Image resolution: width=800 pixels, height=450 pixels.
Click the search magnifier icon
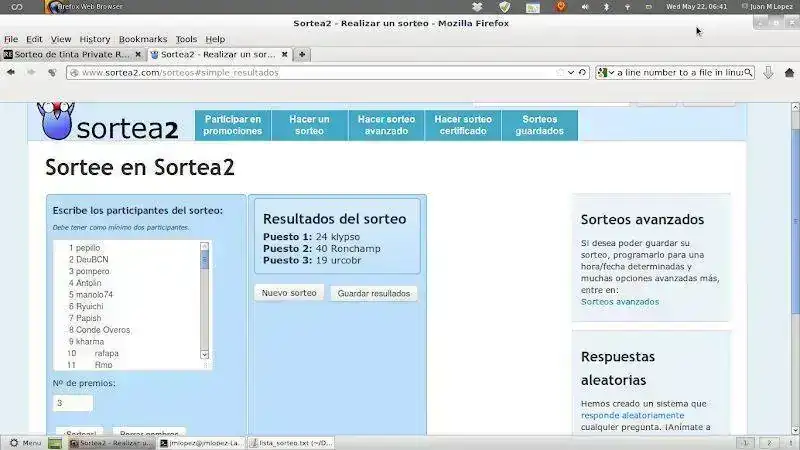748,72
